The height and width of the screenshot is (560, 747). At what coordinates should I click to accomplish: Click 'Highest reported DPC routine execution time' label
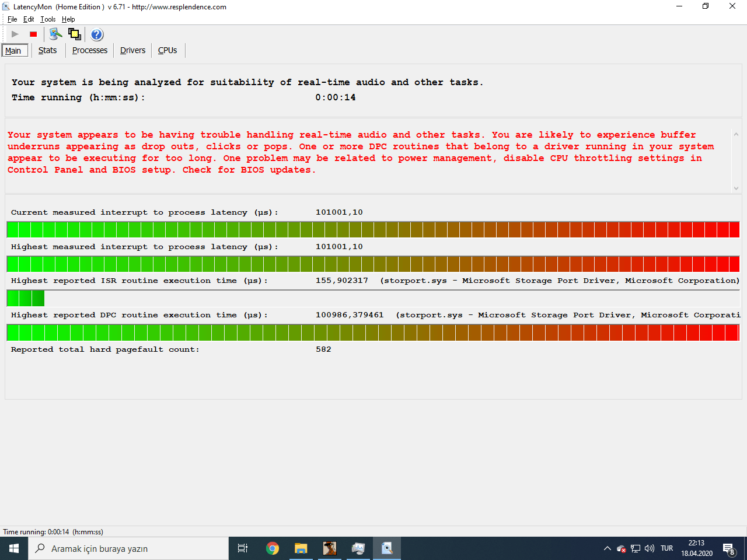139,315
